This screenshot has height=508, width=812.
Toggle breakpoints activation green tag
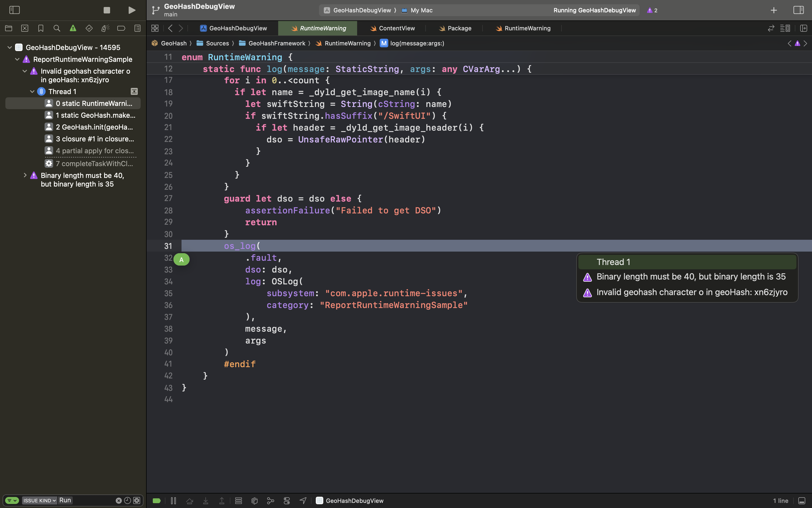157,500
